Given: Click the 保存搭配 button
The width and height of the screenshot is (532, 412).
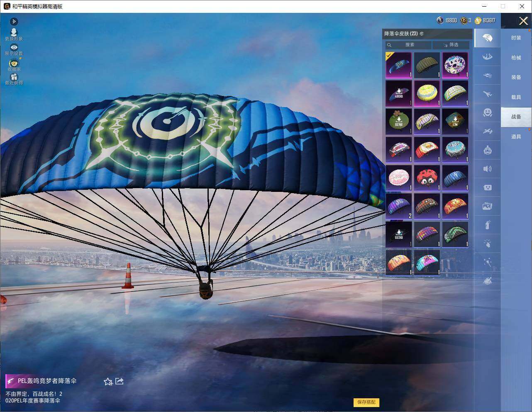Looking at the screenshot, I should [366, 402].
